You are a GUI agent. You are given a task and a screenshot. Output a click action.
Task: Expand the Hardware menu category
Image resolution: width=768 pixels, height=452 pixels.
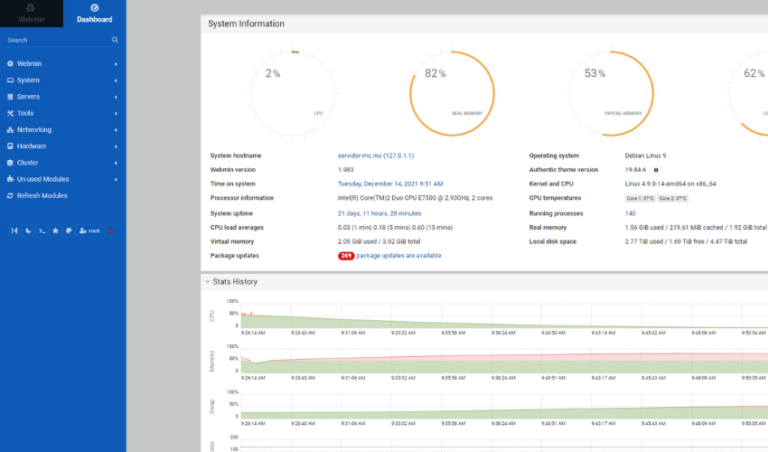[63, 146]
